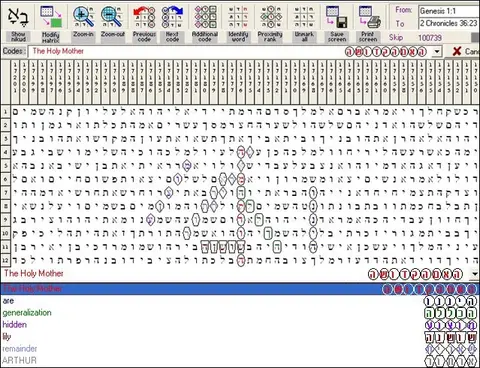Expand the lower Holy Mother dropdown arrow
This screenshot has height=368, width=480.
(x=475, y=274)
